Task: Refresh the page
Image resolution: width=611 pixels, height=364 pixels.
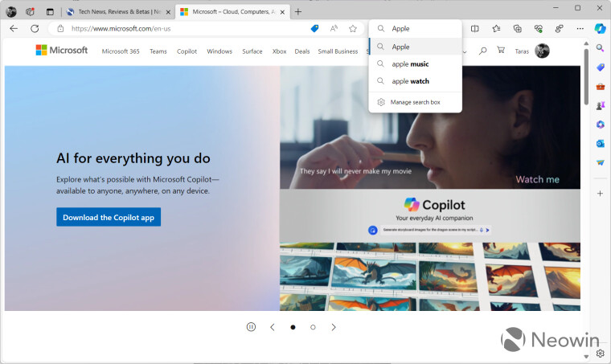Action: (35, 28)
